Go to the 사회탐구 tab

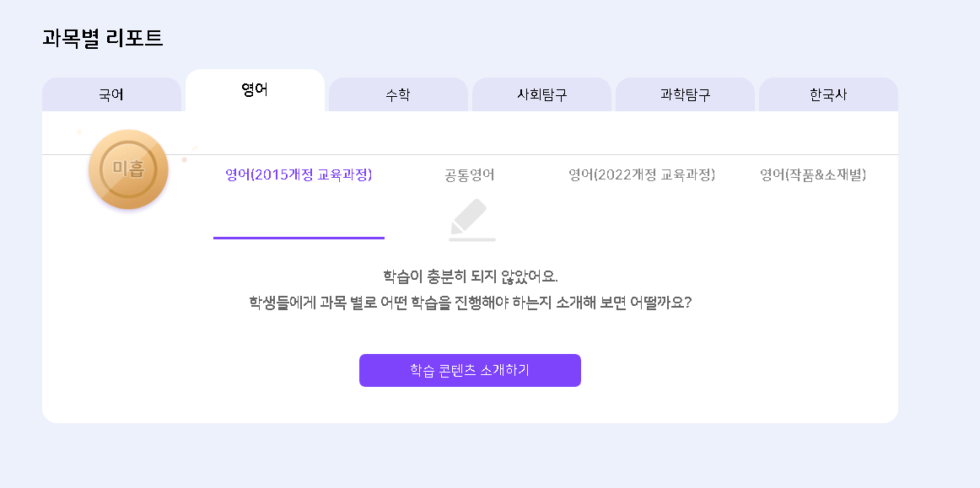tap(541, 94)
